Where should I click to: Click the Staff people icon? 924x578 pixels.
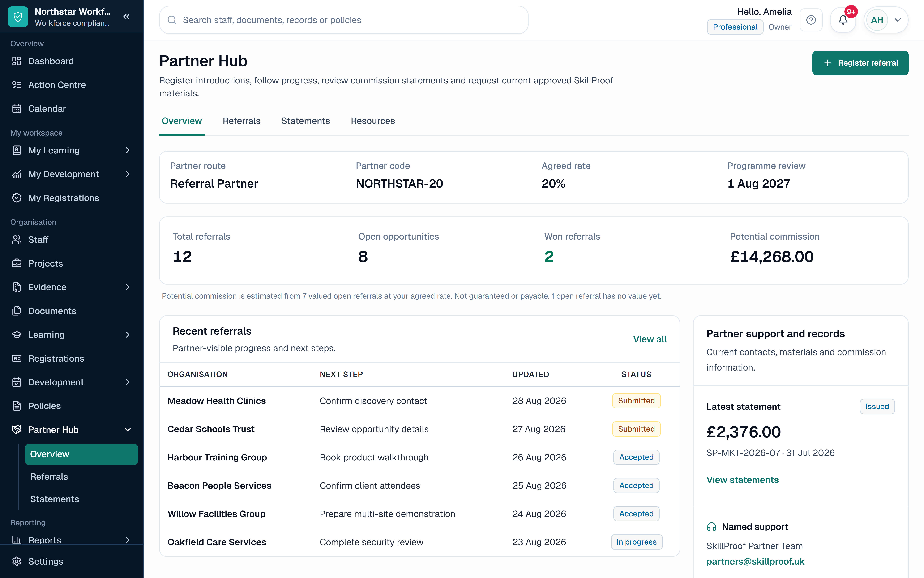pos(16,240)
